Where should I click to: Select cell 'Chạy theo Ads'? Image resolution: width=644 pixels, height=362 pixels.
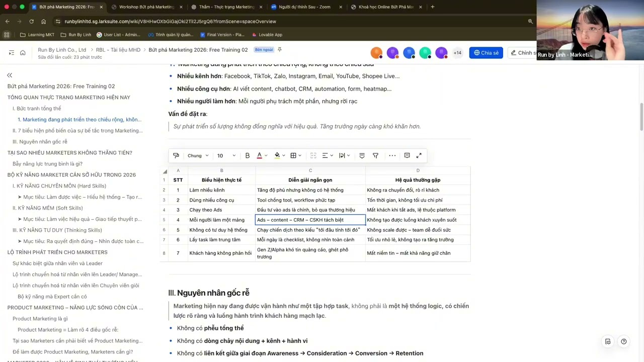point(221,210)
